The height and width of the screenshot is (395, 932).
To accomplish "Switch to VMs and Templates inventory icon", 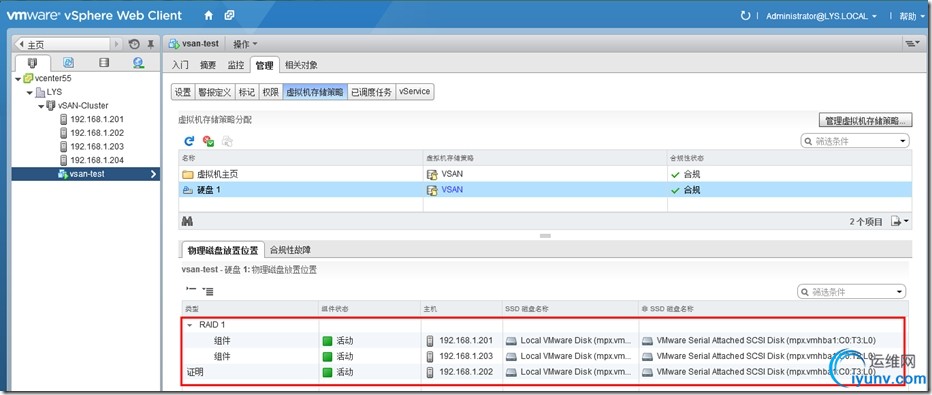I will pos(68,62).
